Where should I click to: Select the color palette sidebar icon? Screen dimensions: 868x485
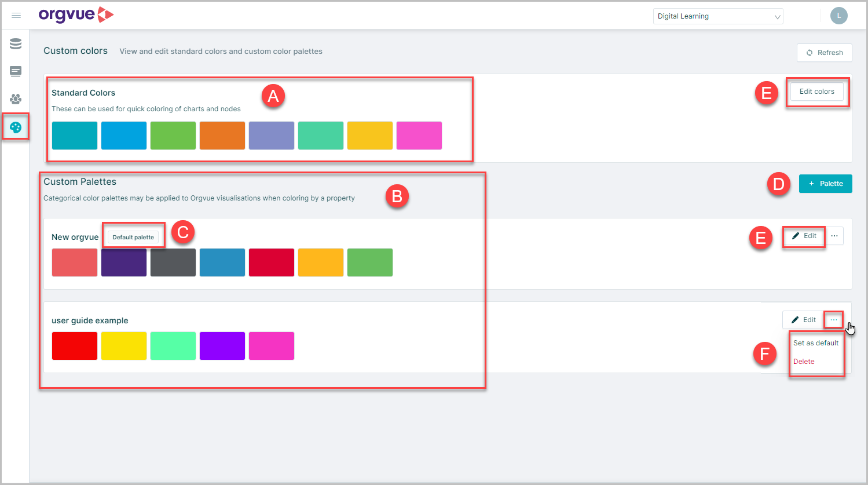click(16, 127)
